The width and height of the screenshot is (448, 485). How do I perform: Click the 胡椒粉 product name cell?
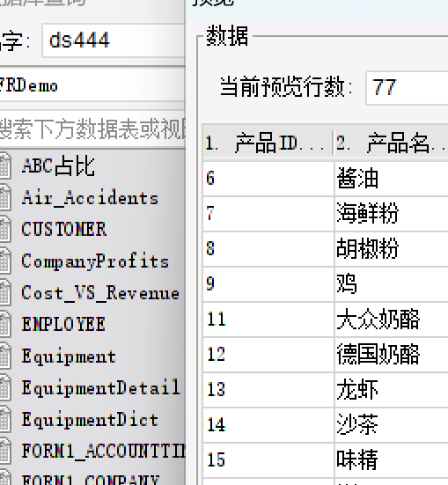(x=392, y=249)
